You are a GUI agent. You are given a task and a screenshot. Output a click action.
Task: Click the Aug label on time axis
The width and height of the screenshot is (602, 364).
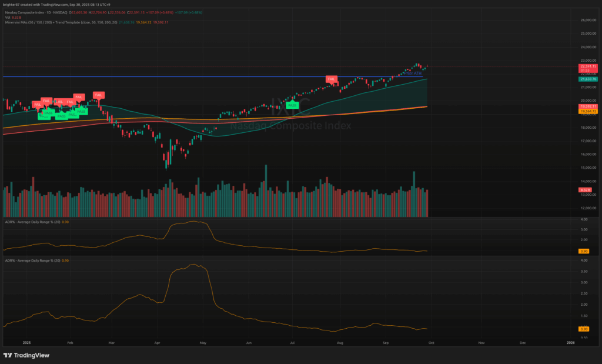[x=340, y=342]
